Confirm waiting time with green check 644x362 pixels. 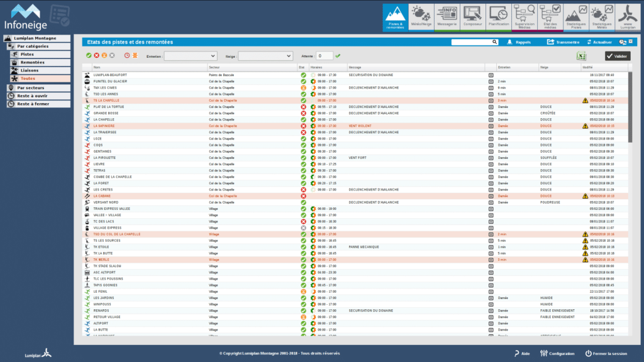338,56
